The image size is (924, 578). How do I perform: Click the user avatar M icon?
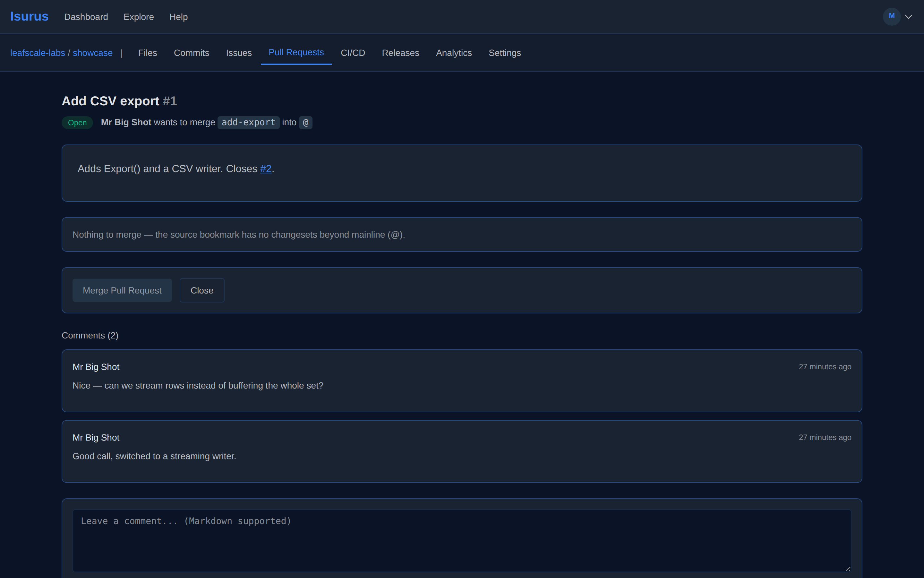(892, 16)
